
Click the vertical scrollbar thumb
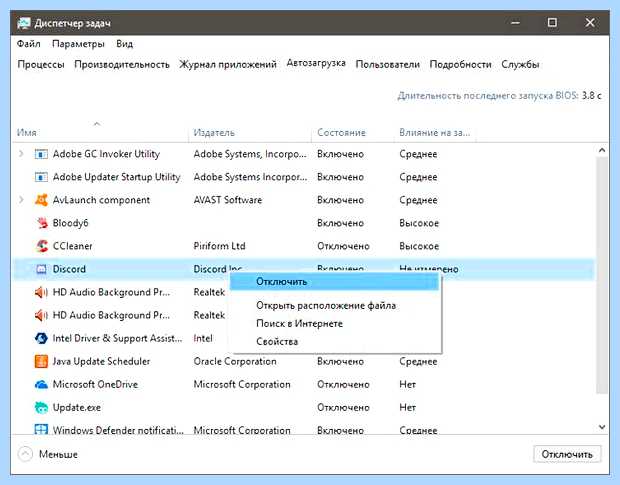click(602, 275)
